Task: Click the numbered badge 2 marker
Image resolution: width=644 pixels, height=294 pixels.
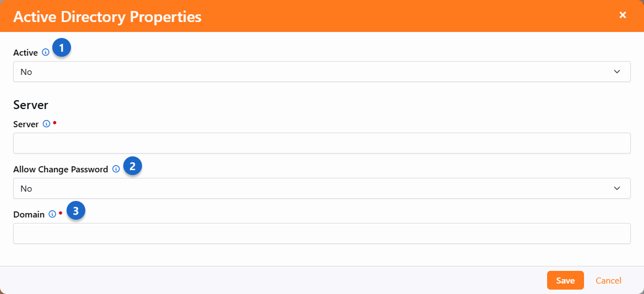Action: click(x=133, y=166)
